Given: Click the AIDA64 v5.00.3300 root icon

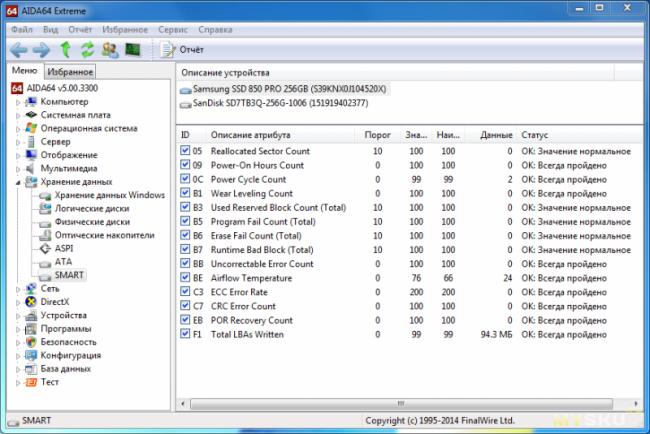Looking at the screenshot, I should coord(17,88).
